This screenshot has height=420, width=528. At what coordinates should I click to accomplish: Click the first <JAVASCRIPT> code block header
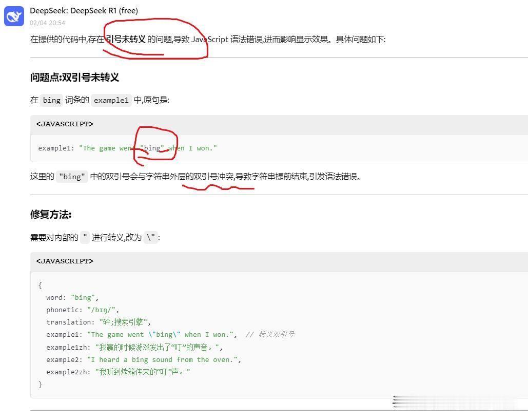click(x=279, y=124)
